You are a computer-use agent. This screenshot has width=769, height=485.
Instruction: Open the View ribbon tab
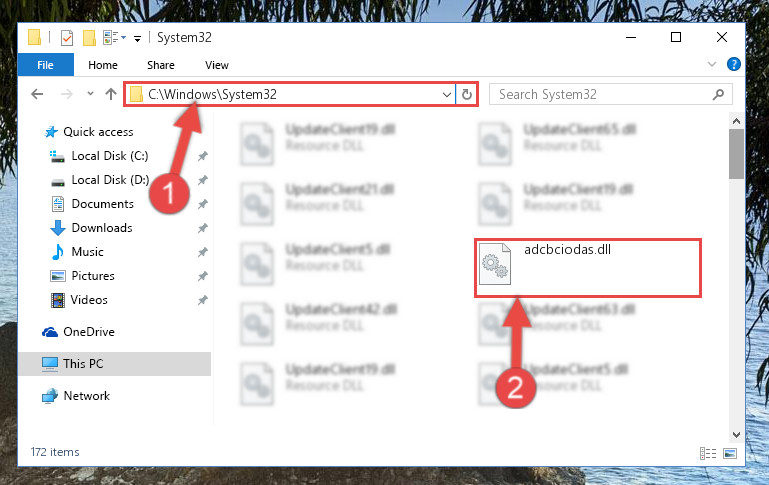tap(217, 65)
